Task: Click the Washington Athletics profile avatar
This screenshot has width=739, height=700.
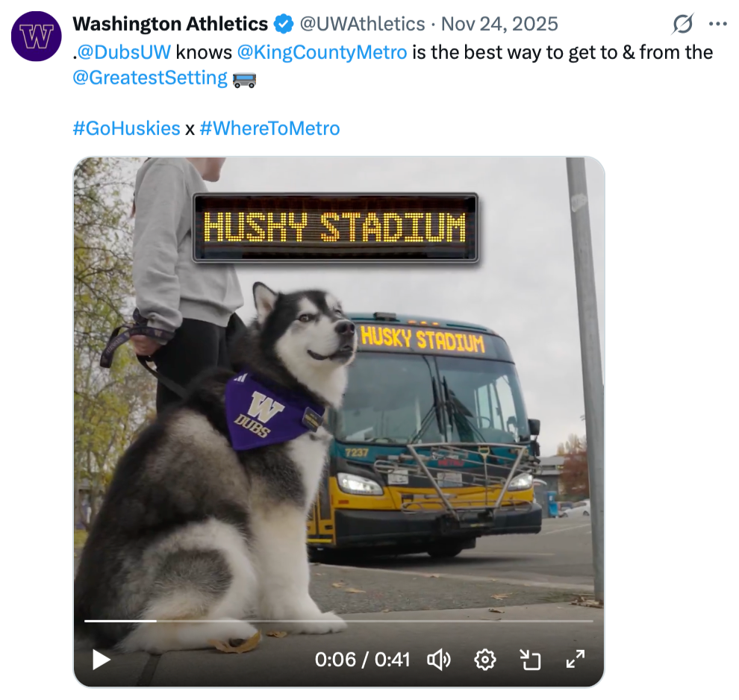Action: pos(36,37)
